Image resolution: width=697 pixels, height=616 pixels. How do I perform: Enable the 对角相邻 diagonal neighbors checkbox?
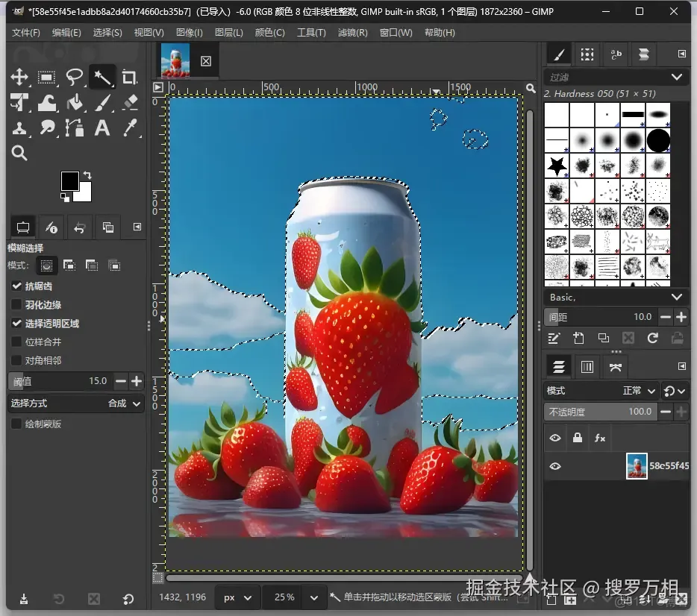(x=16, y=360)
